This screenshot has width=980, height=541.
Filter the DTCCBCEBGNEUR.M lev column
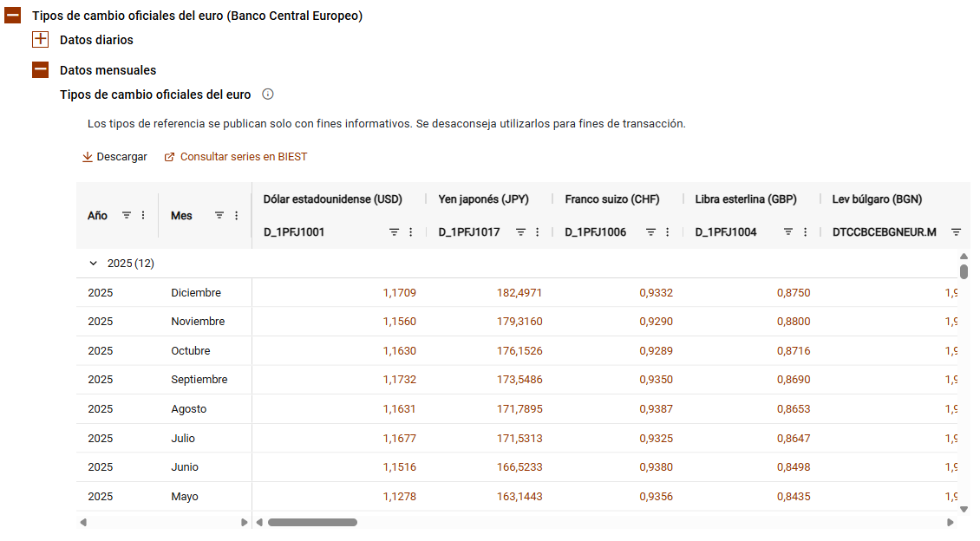pyautogui.click(x=956, y=232)
